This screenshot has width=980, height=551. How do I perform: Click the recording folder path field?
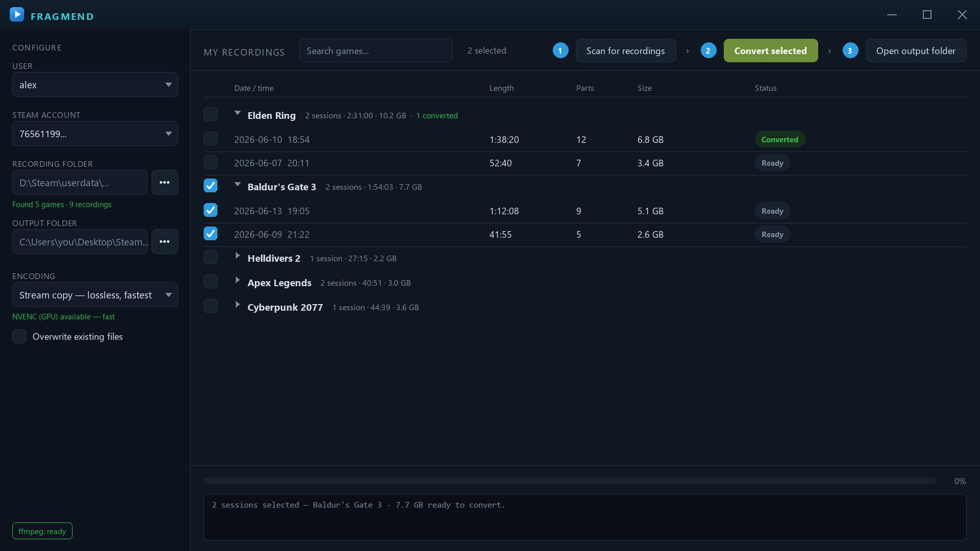80,182
